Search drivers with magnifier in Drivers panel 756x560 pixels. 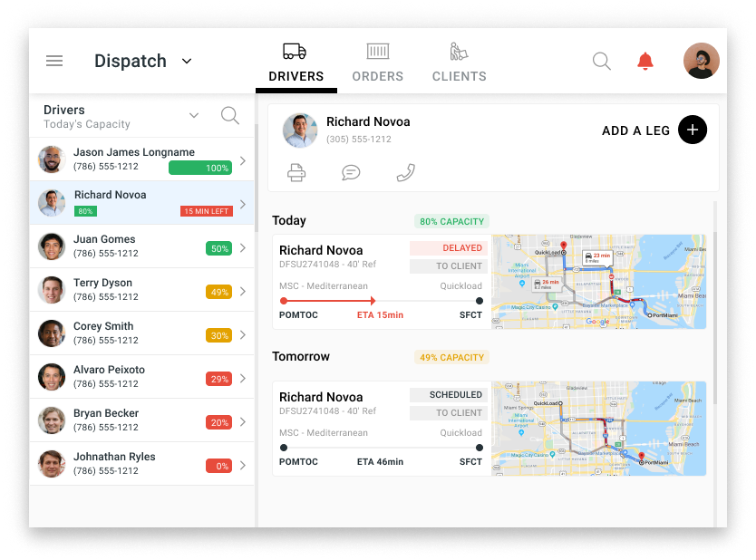click(x=230, y=115)
